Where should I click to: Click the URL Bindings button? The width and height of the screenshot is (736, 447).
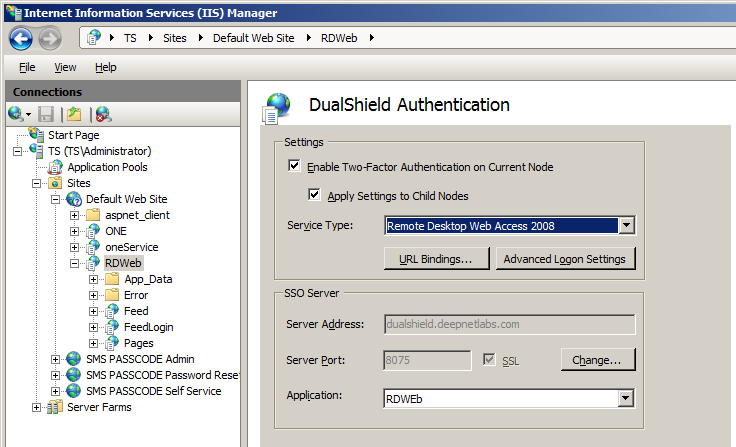437,259
